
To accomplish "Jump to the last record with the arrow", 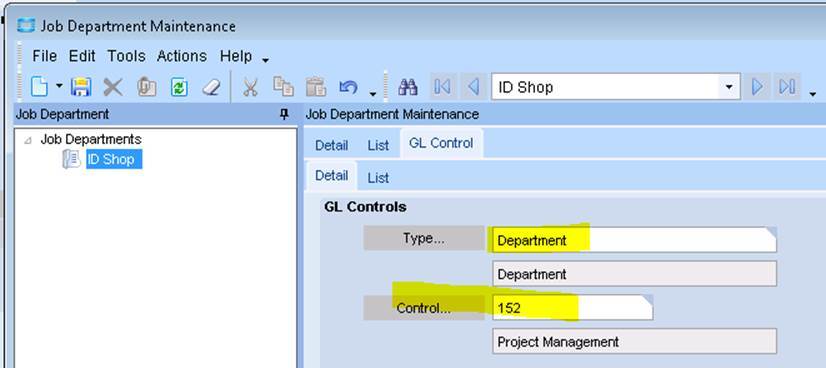I will [x=787, y=86].
